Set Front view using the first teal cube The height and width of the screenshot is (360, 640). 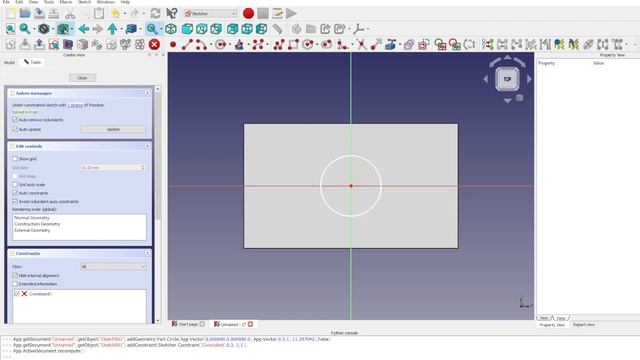(187, 29)
